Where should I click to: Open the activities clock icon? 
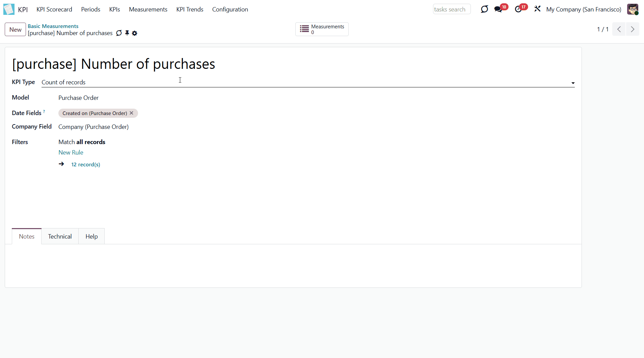pos(518,9)
